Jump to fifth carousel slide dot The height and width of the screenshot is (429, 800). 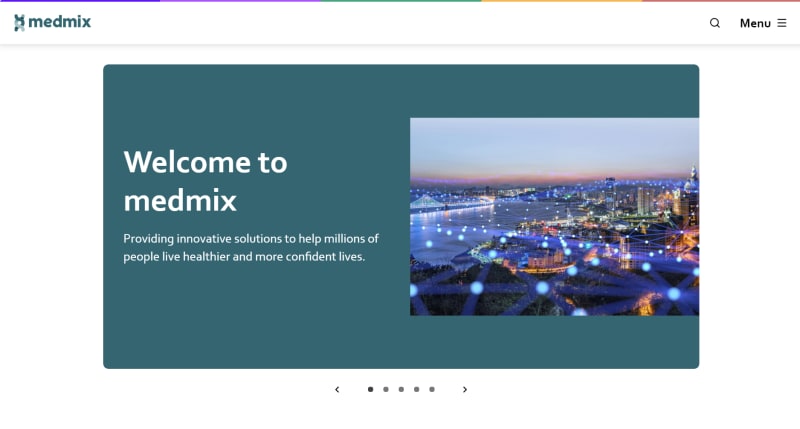point(432,389)
